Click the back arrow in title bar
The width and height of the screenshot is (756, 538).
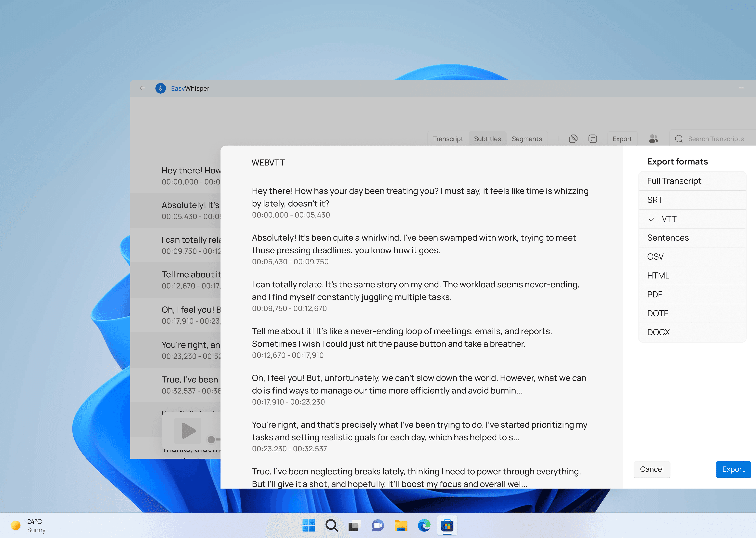coord(143,88)
